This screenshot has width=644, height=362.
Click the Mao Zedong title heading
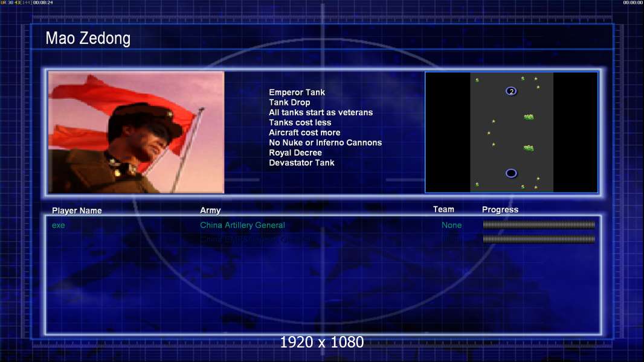pos(88,39)
